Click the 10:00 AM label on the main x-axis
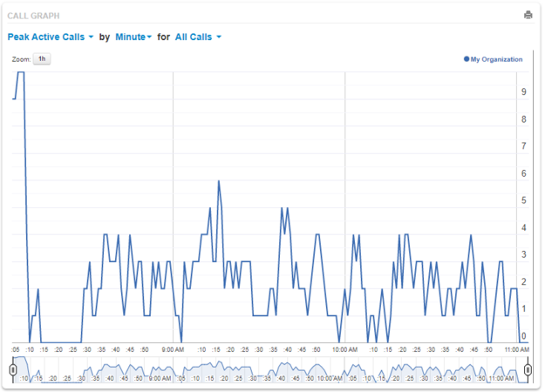This screenshot has height=392, width=545. pos(346,350)
